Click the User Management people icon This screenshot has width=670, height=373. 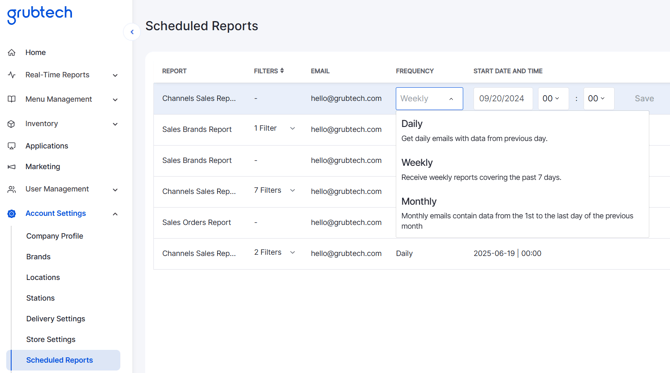point(12,189)
